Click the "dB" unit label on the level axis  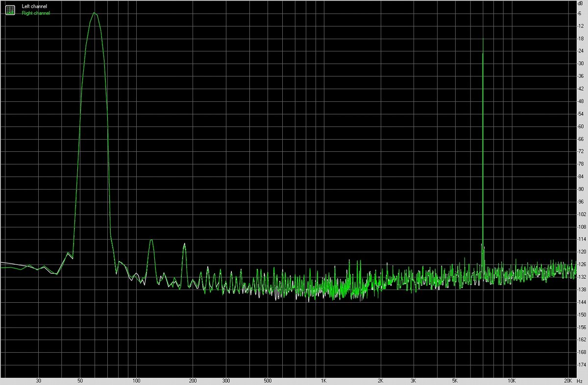[x=580, y=3]
